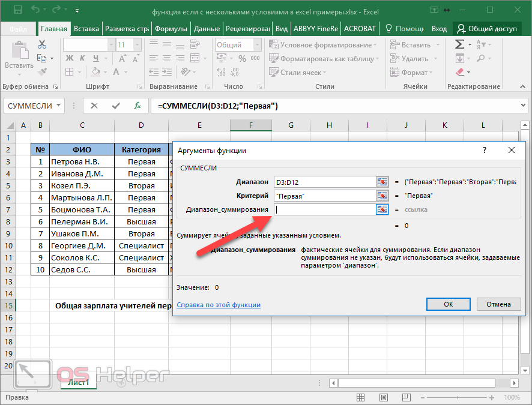Screen dimensions: 532x405
Task: Open the font name dropdown
Action: coord(111,45)
